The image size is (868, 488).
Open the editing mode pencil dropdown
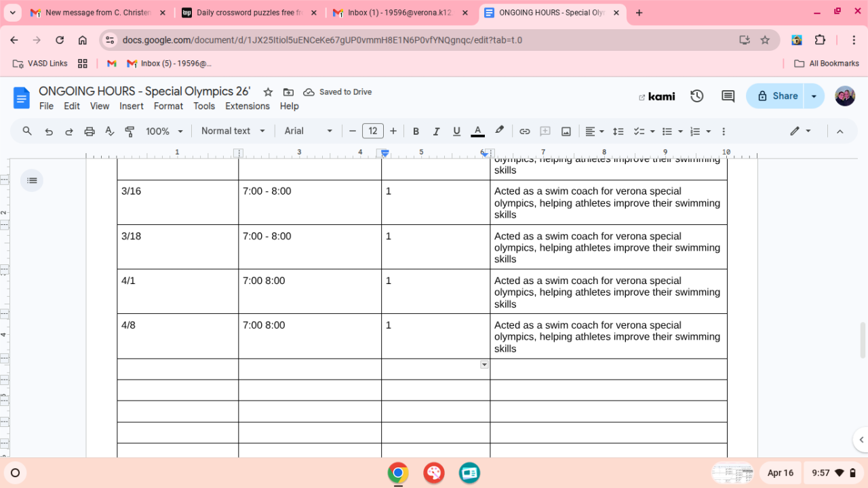coord(801,131)
